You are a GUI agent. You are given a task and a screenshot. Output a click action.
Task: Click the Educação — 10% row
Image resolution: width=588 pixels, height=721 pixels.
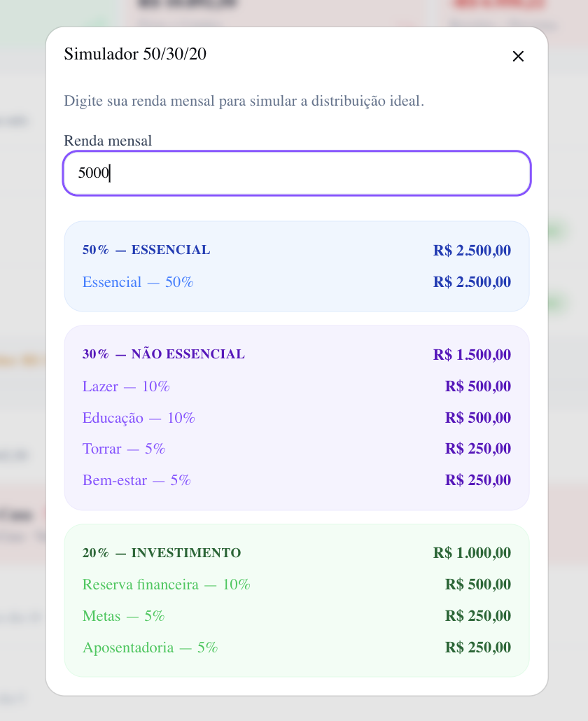click(297, 417)
